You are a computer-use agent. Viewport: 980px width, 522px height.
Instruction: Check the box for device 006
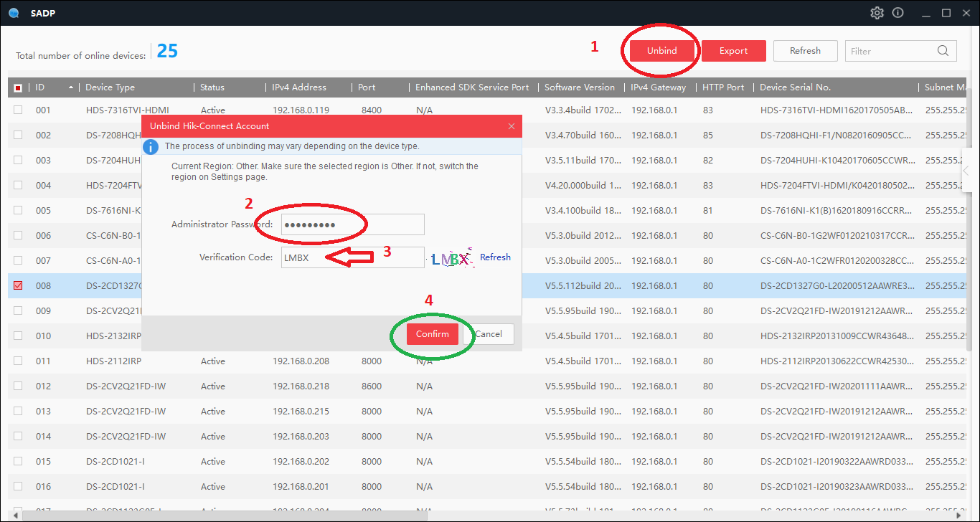point(18,235)
